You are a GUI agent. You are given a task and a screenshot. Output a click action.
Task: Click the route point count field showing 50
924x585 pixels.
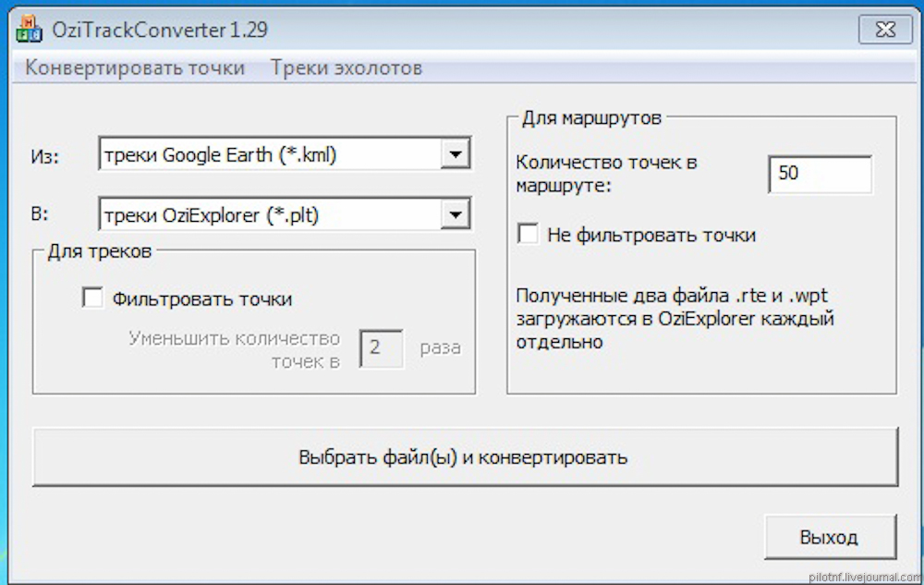820,174
